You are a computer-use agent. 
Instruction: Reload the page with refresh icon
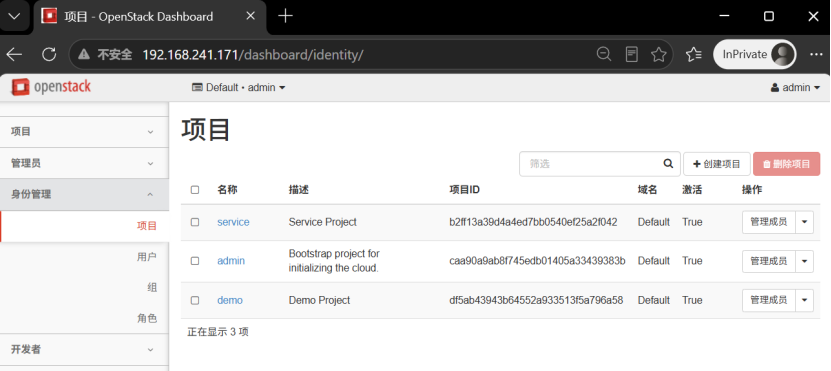[49, 54]
